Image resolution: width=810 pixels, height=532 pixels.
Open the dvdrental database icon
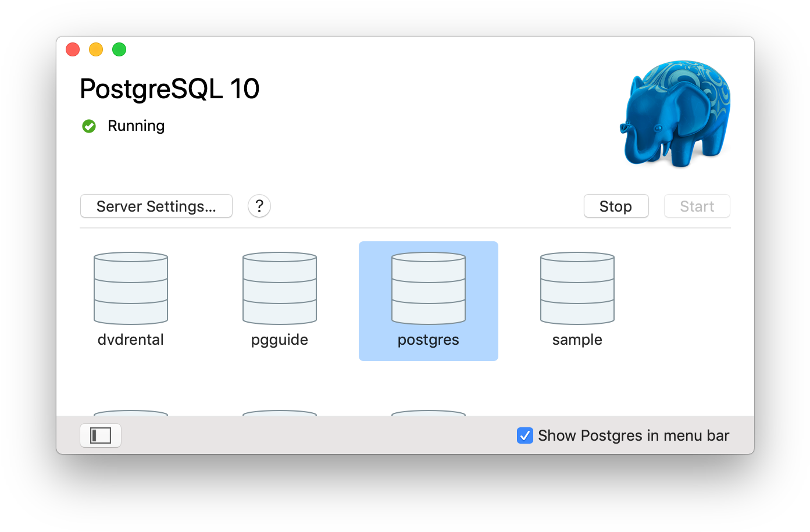tap(131, 288)
